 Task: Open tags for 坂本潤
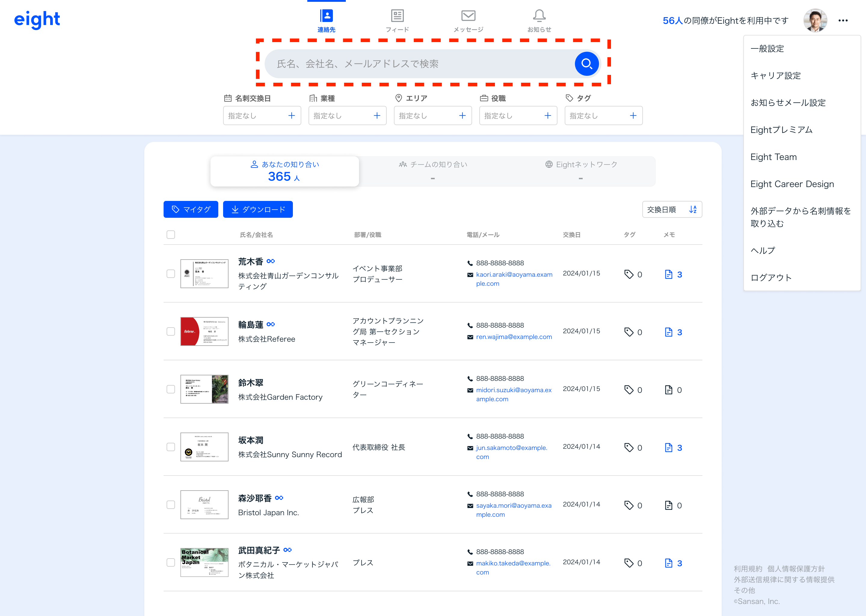click(x=633, y=448)
